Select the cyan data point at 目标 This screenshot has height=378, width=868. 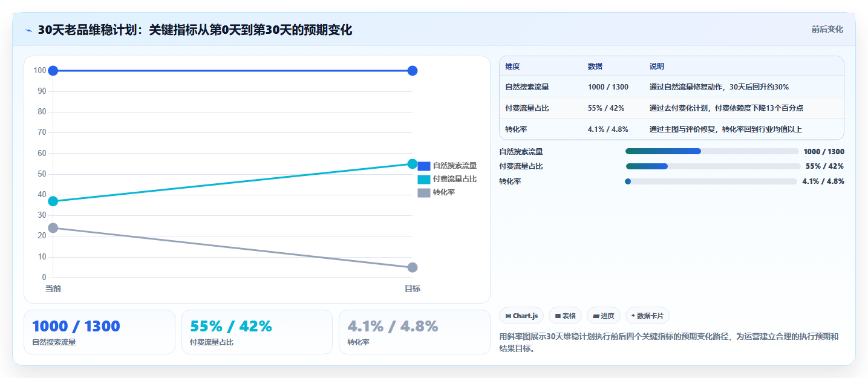coord(413,164)
